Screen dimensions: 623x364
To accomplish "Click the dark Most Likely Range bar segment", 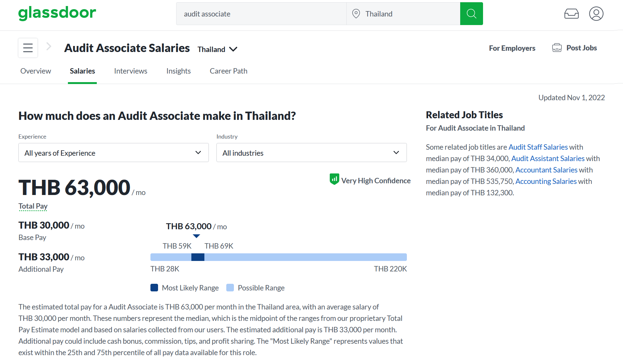I will 198,257.
